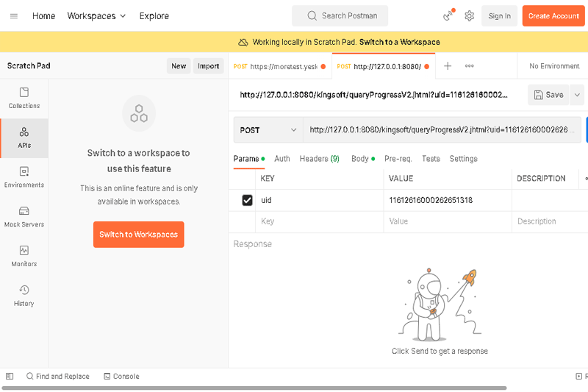Switch to the Body tab

coord(360,159)
